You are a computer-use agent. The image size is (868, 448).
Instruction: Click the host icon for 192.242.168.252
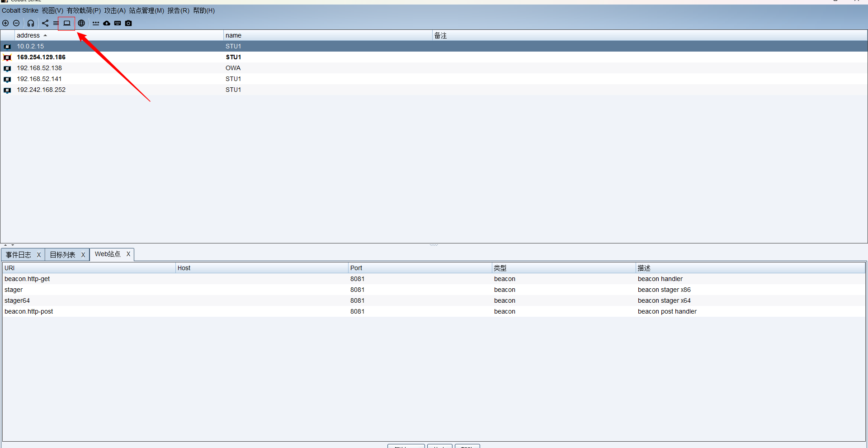pyautogui.click(x=7, y=90)
